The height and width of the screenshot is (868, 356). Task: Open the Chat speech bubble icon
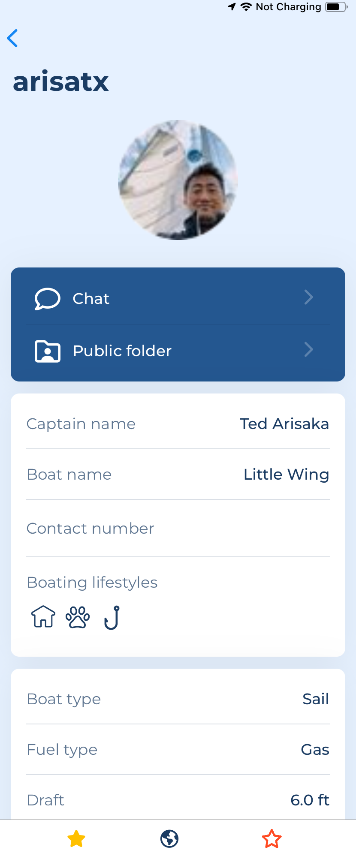pyautogui.click(x=47, y=299)
